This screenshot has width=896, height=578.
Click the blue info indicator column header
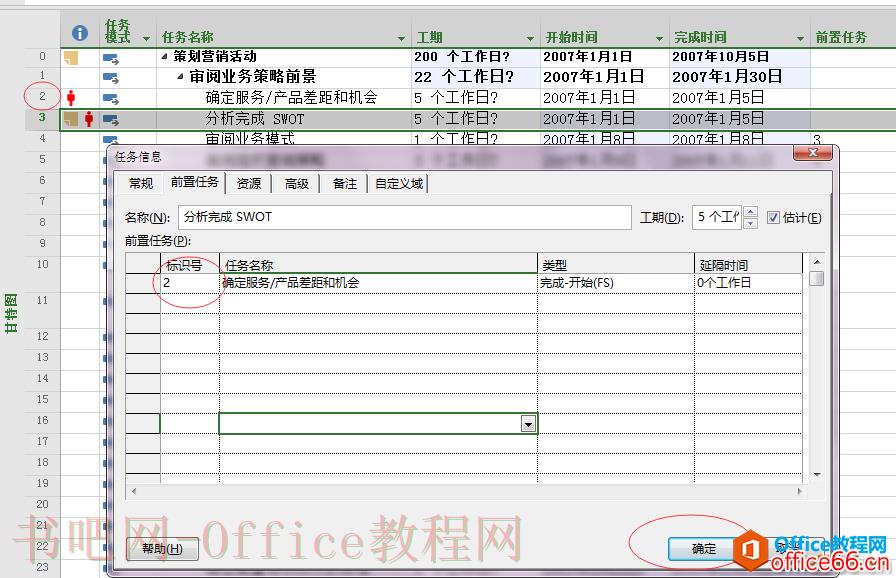[80, 33]
